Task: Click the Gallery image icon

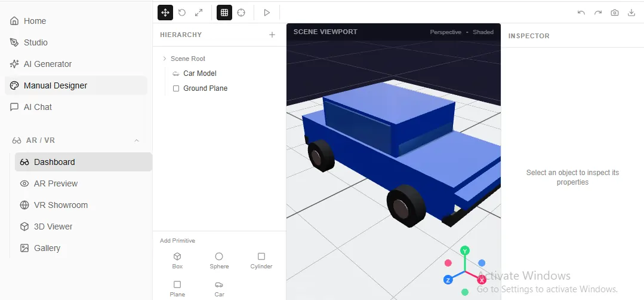Action: click(24, 248)
